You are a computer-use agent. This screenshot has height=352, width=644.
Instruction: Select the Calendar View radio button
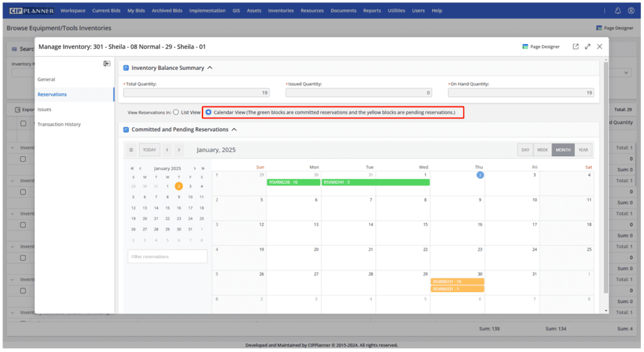pos(209,112)
